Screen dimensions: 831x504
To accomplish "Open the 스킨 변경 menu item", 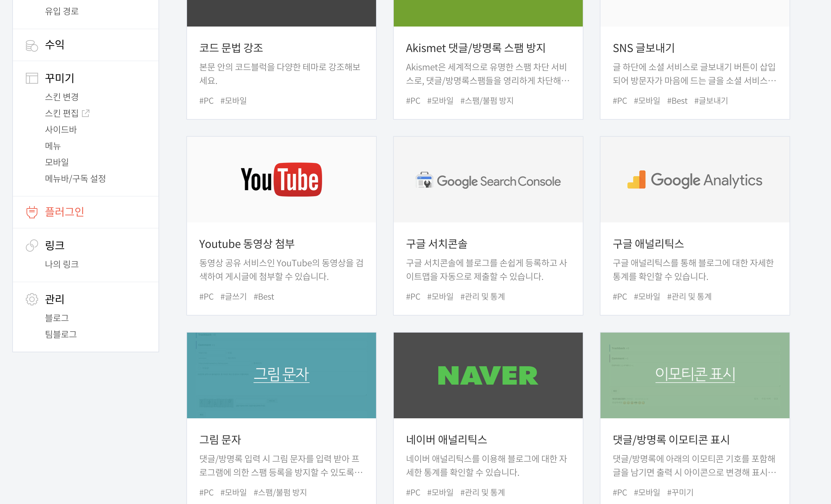I will coord(62,97).
